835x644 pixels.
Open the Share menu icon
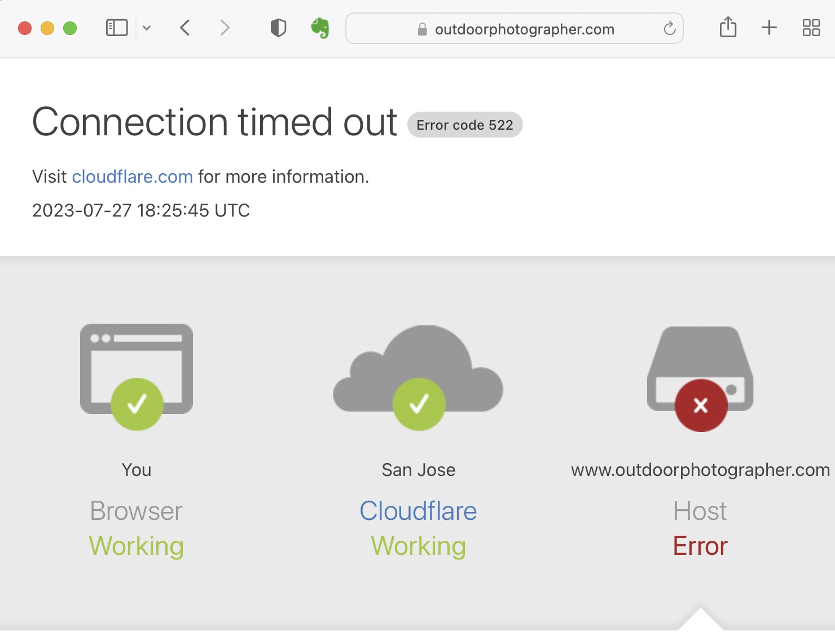coord(728,27)
